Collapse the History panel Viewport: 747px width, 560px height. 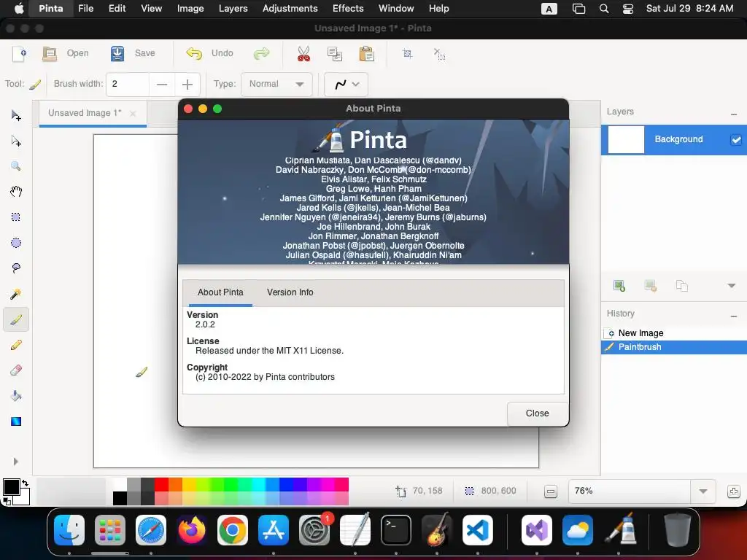(x=734, y=316)
